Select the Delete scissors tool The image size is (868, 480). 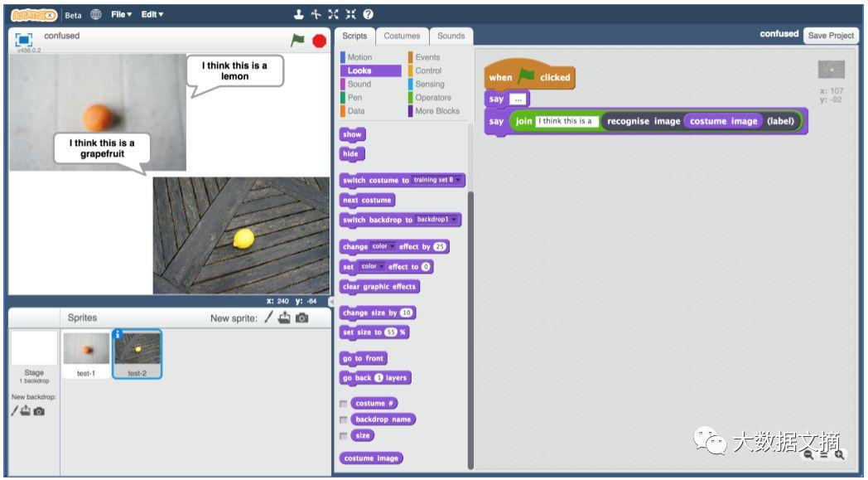(x=316, y=14)
